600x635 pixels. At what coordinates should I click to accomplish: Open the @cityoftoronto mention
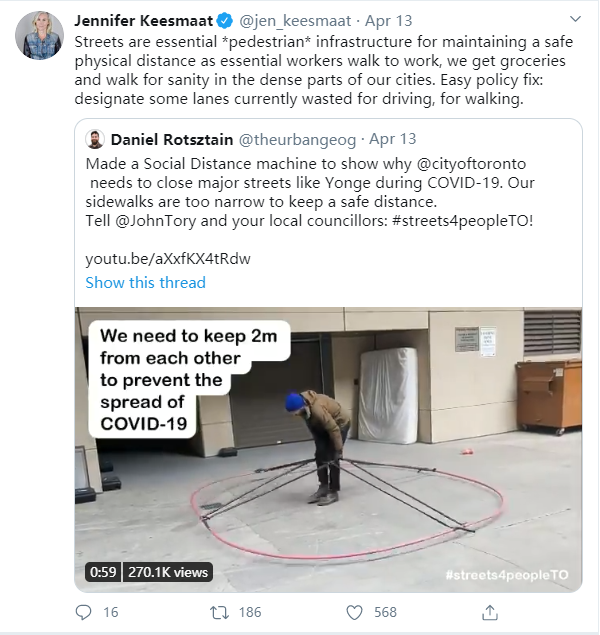(x=471, y=164)
